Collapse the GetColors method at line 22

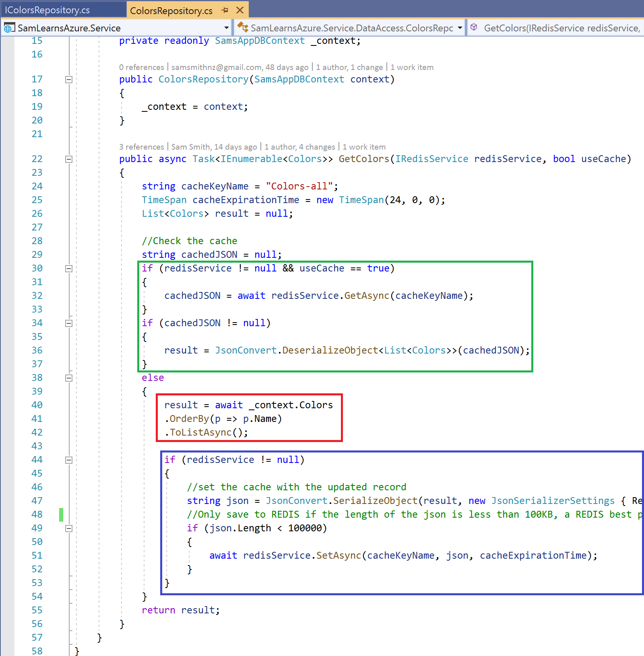(x=69, y=159)
